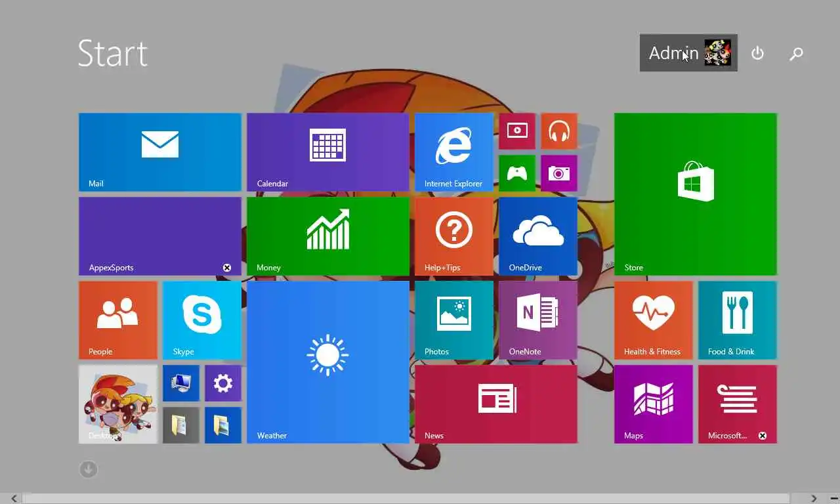
Task: Open the PC settings gear tile
Action: pyautogui.click(x=223, y=383)
